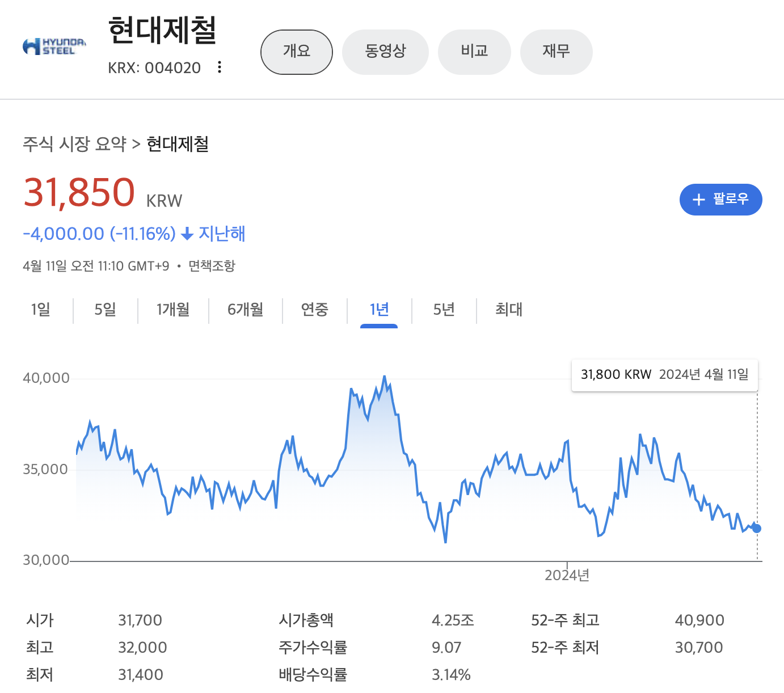Open the three-dot more options menu
784x693 pixels.
220,67
